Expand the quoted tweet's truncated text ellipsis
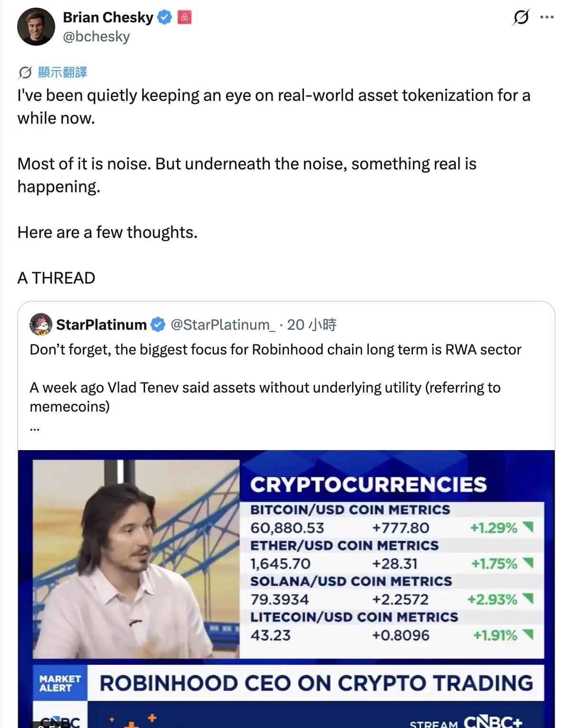The width and height of the screenshot is (569, 728). 34,428
